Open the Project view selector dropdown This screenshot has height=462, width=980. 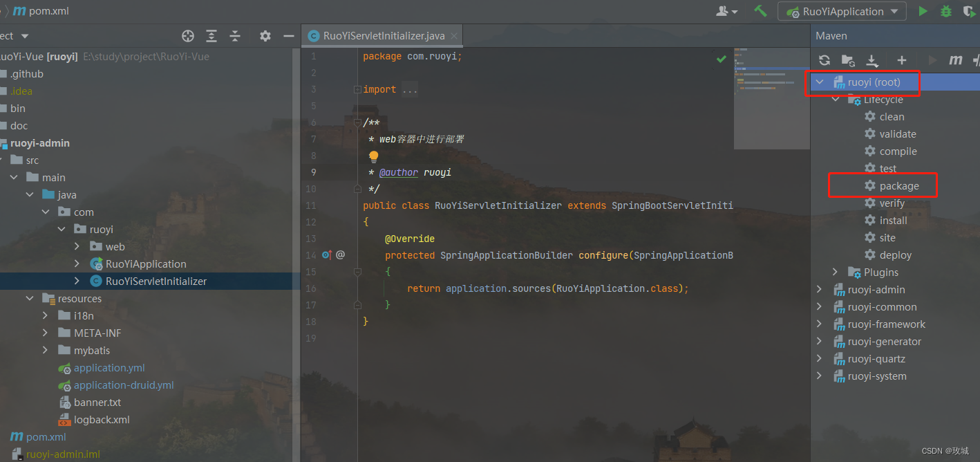pyautogui.click(x=25, y=36)
